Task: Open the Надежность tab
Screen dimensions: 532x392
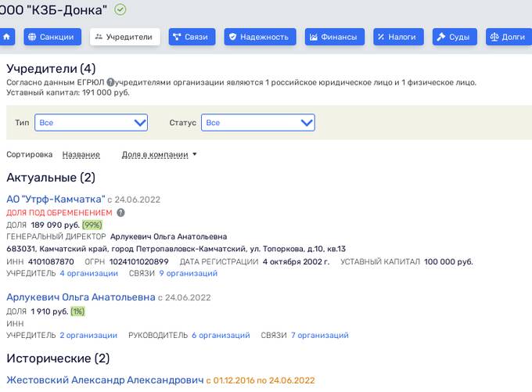Action: (260, 37)
